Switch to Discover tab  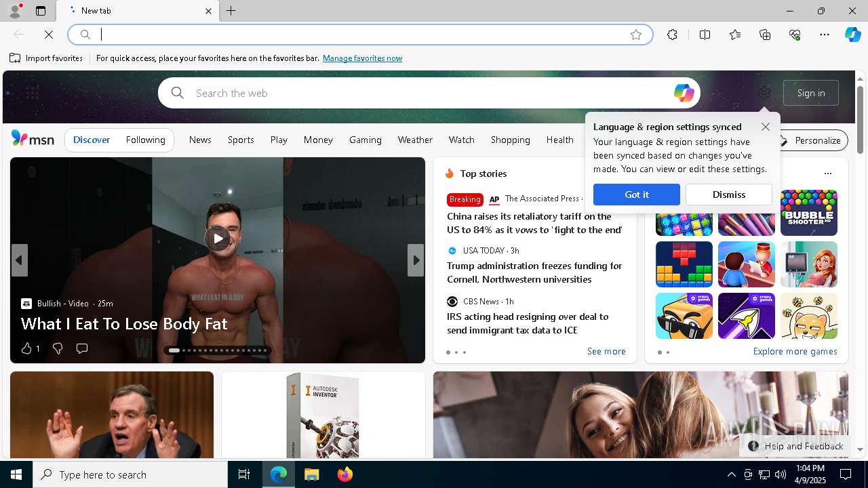(92, 140)
